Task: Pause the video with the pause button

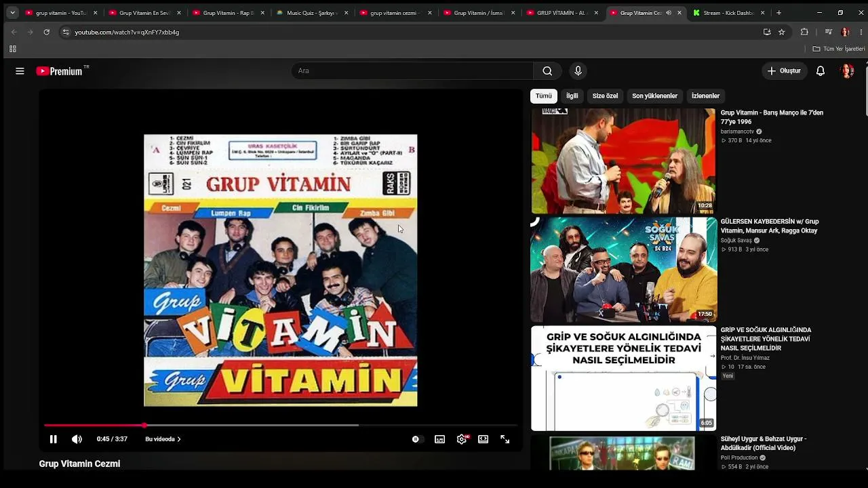Action: coord(54,439)
